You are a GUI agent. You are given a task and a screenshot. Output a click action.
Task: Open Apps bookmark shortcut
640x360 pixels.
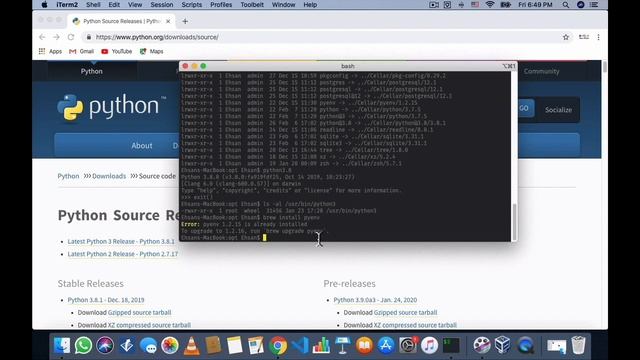(50, 51)
